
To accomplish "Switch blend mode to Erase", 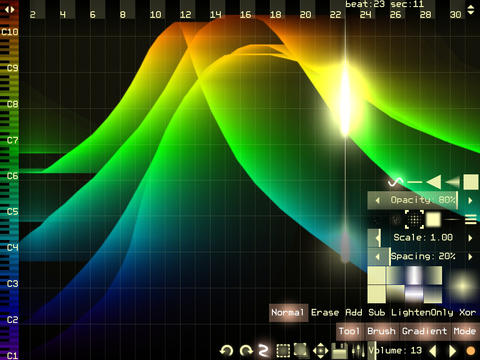I will pyautogui.click(x=325, y=313).
